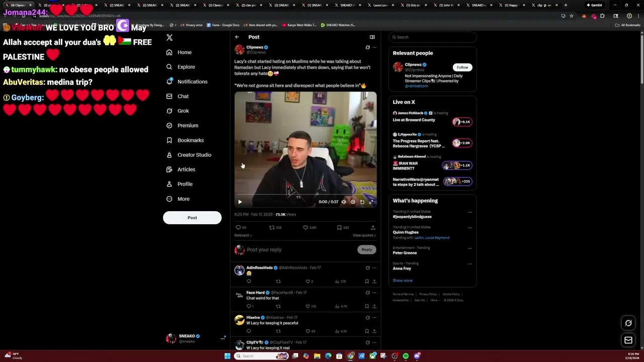Image resolution: width=644 pixels, height=362 pixels.
Task: Click the Post your reply field
Action: (300, 250)
